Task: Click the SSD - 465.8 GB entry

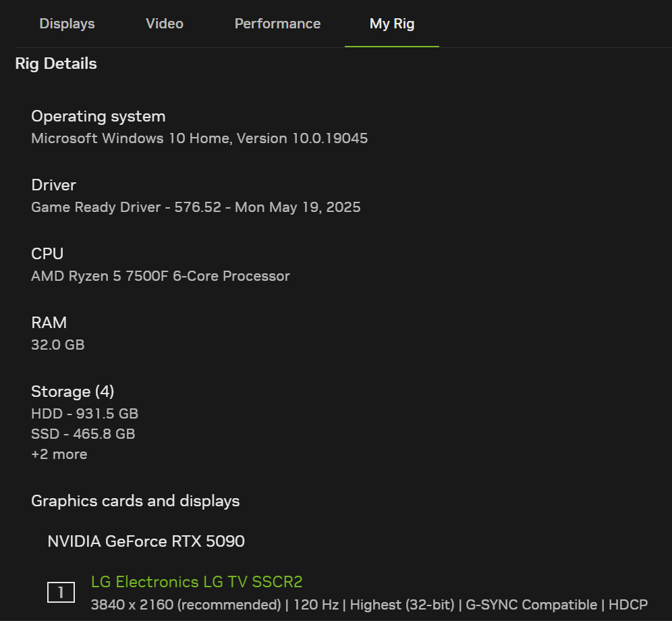Action: [x=83, y=434]
